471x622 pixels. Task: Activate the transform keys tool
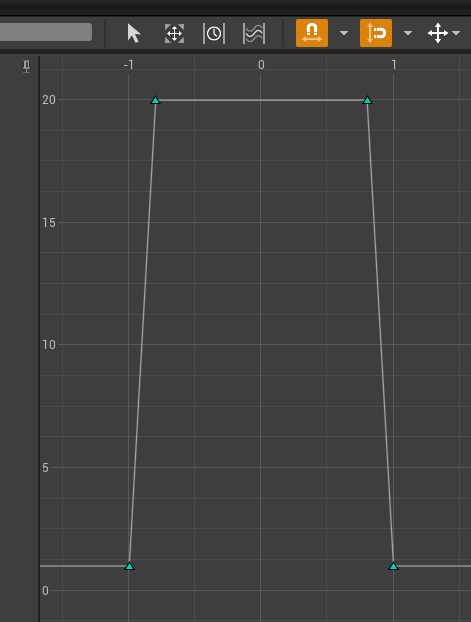174,33
